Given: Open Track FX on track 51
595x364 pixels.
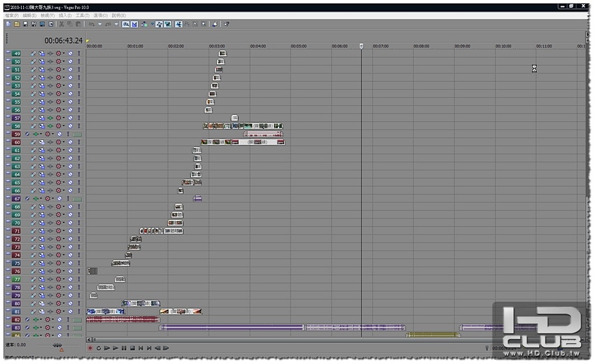Looking at the screenshot, I should pyautogui.click(x=50, y=69).
